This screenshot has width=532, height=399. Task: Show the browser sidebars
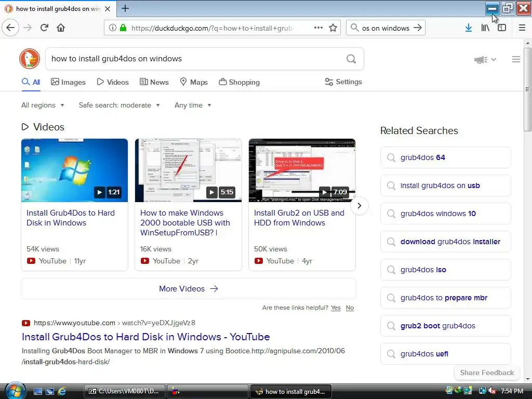[502, 28]
